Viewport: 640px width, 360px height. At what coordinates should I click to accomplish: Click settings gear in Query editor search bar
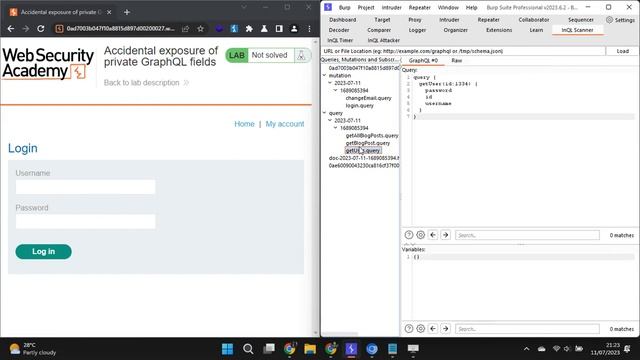click(x=420, y=235)
